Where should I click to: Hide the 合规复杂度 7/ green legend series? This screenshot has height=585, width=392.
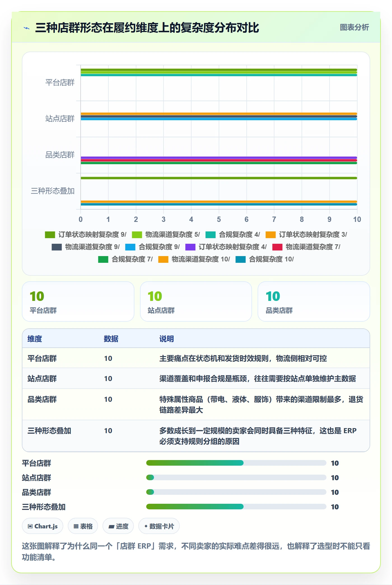click(x=125, y=259)
